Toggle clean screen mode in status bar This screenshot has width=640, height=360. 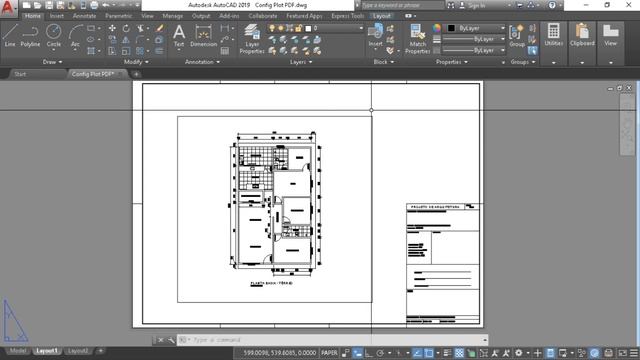[622, 353]
